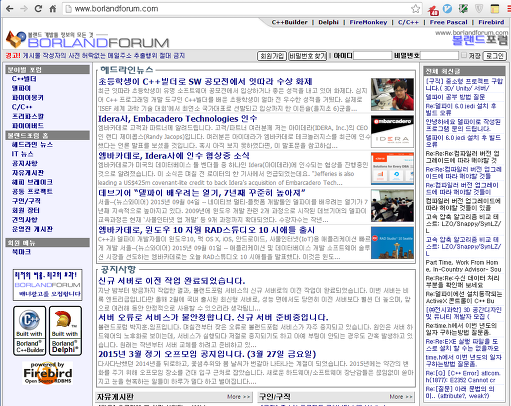The image size is (511, 406).
Task: Open the Firebird top tab
Action: (491, 22)
